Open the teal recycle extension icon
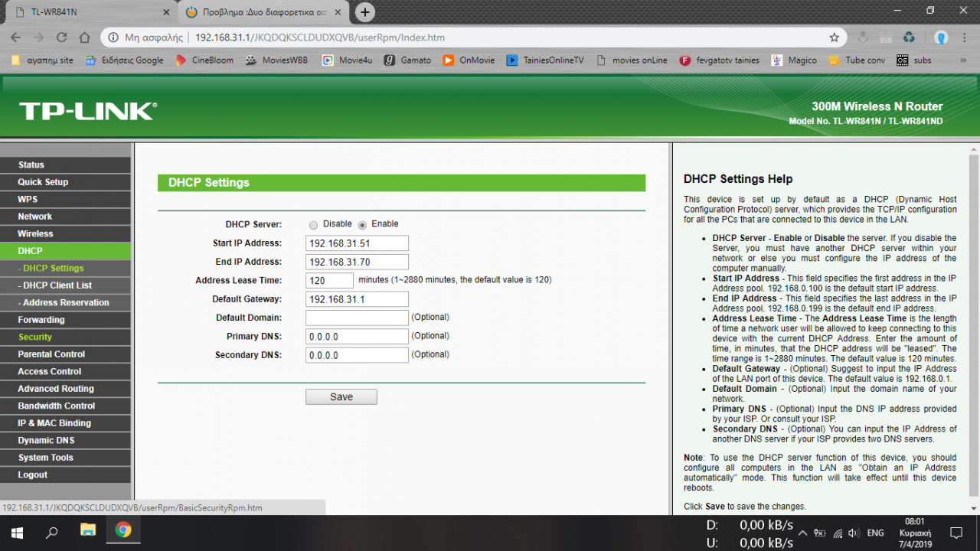The width and height of the screenshot is (980, 551). tap(909, 37)
